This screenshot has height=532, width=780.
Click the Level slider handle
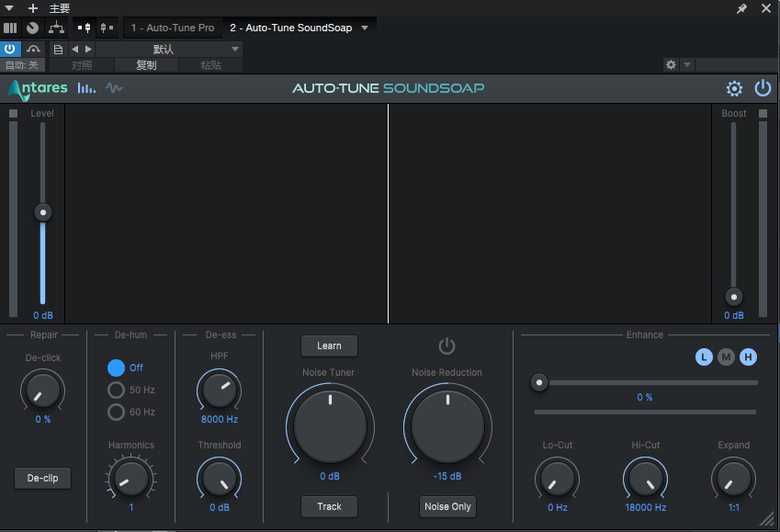[43, 212]
